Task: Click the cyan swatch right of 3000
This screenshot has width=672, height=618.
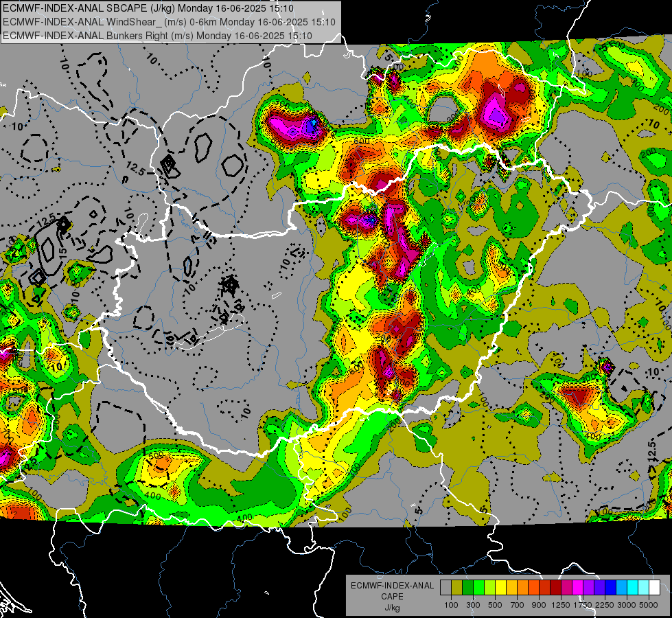Action: point(633,588)
